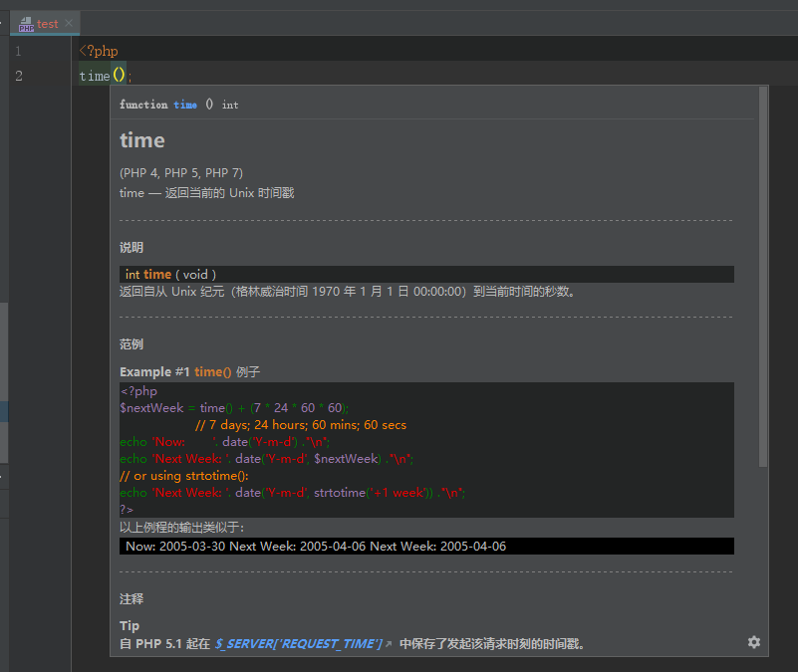Screen dimensions: 798x672
Task: Click the $nextWeek assignment code line
Action: 234,408
